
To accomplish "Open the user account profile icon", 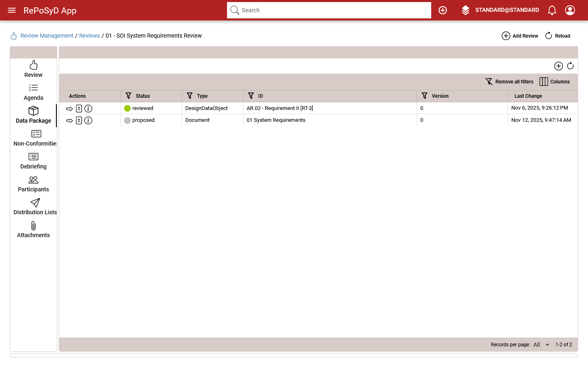I will click(x=570, y=10).
